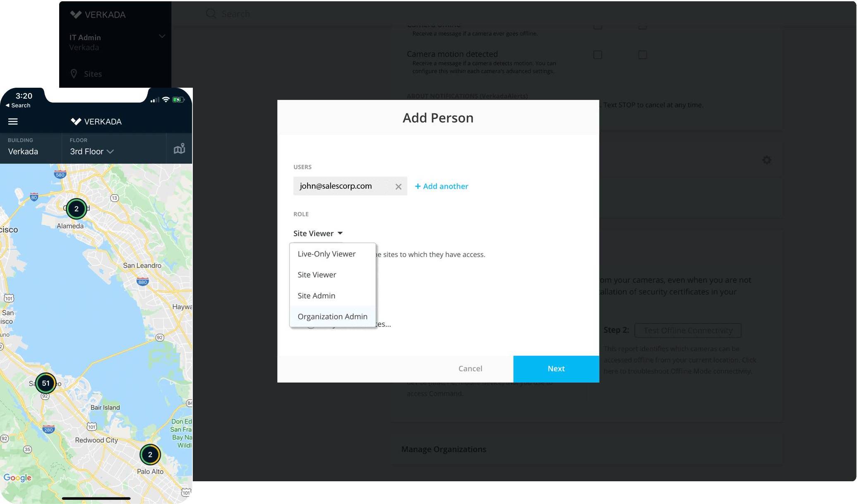Tap the Bair Island label on map
The width and height of the screenshot is (857, 504).
[105, 408]
